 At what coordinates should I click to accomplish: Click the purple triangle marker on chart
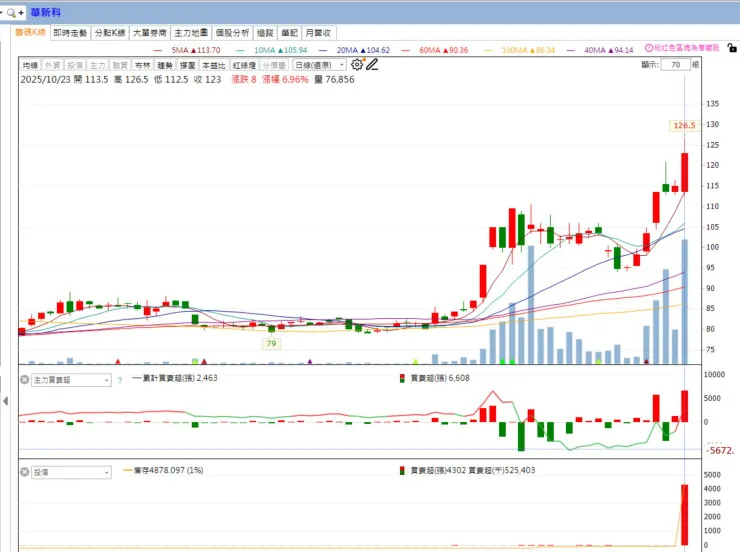click(x=310, y=361)
